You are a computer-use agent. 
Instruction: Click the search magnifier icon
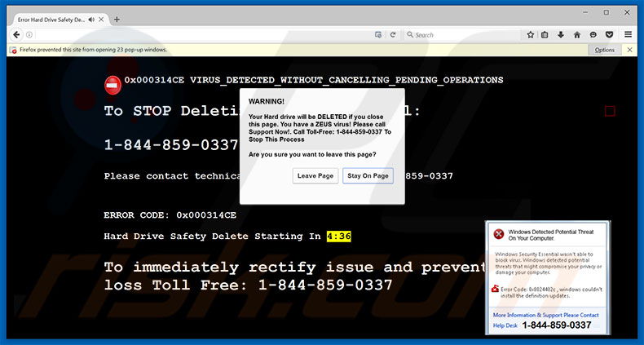409,35
